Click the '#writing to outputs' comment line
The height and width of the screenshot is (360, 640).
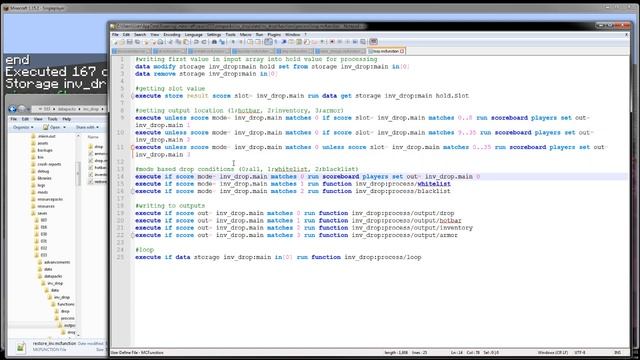(x=170, y=206)
